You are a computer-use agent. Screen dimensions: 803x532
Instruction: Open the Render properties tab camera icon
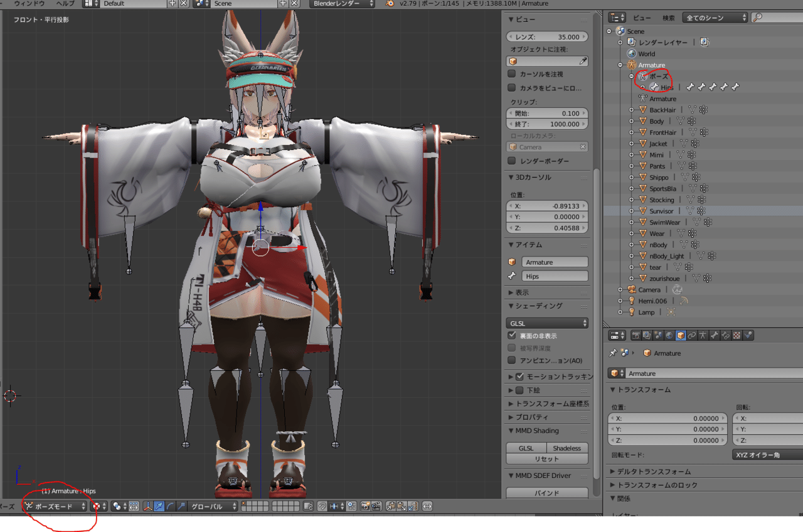(x=635, y=336)
